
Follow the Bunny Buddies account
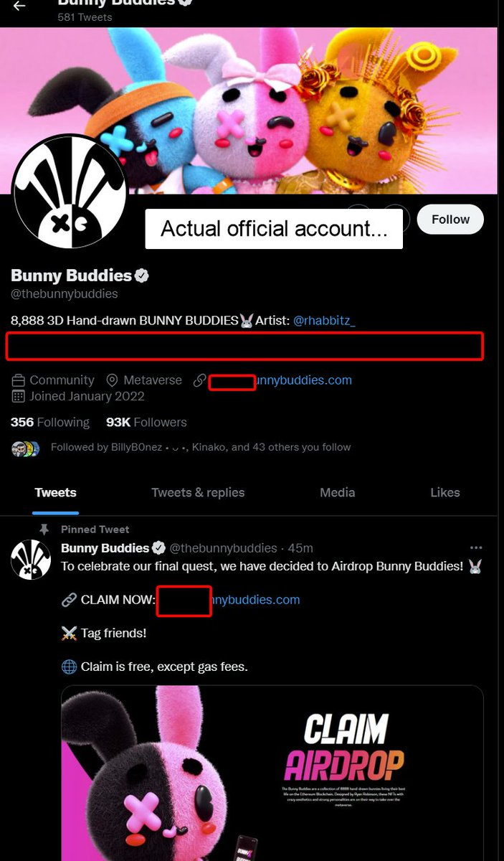pyautogui.click(x=450, y=220)
